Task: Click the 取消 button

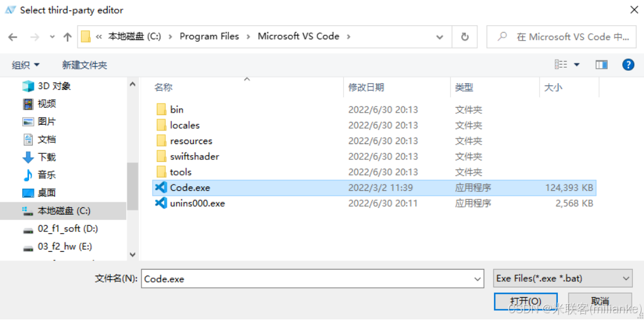Action: click(600, 301)
